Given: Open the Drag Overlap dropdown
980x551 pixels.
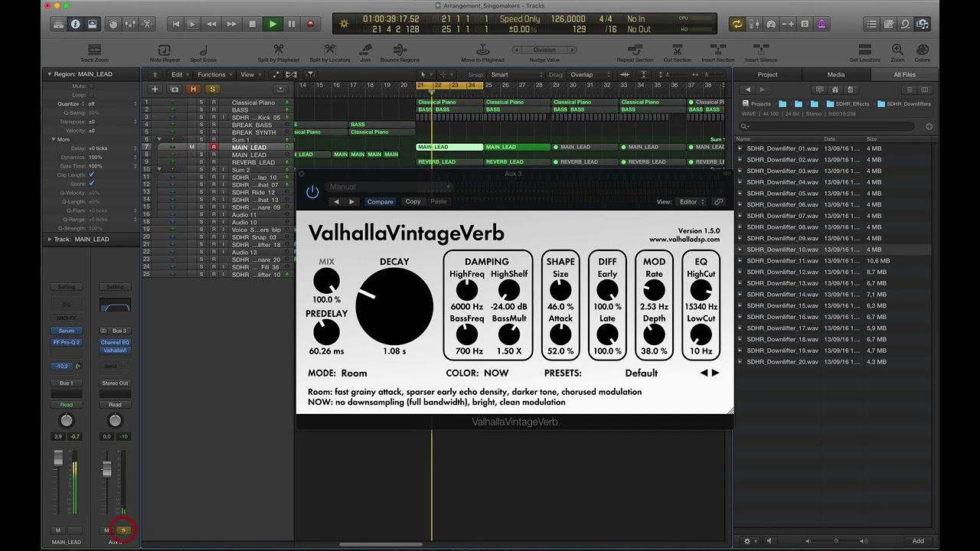Looking at the screenshot, I should [590, 75].
